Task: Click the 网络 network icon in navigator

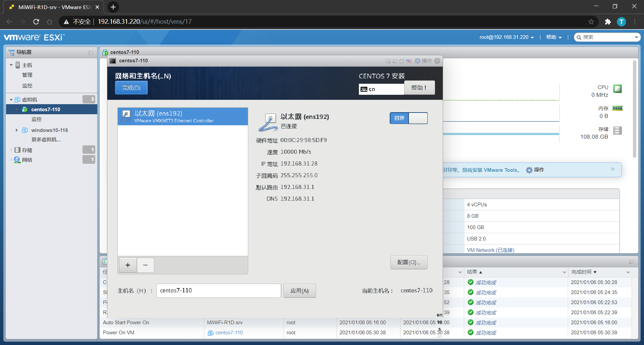Action: [x=17, y=160]
